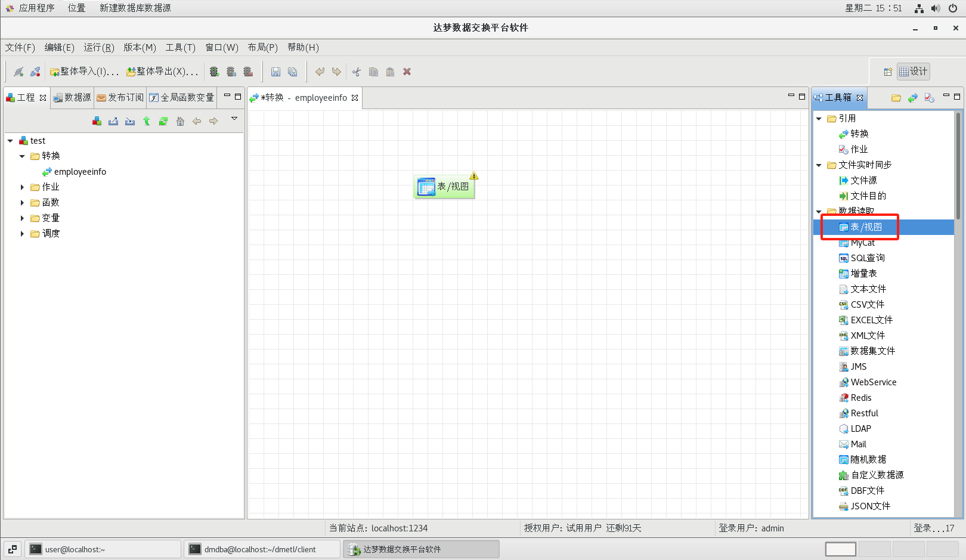
Task: Click the home icon in 工程 panel
Action: 180,121
